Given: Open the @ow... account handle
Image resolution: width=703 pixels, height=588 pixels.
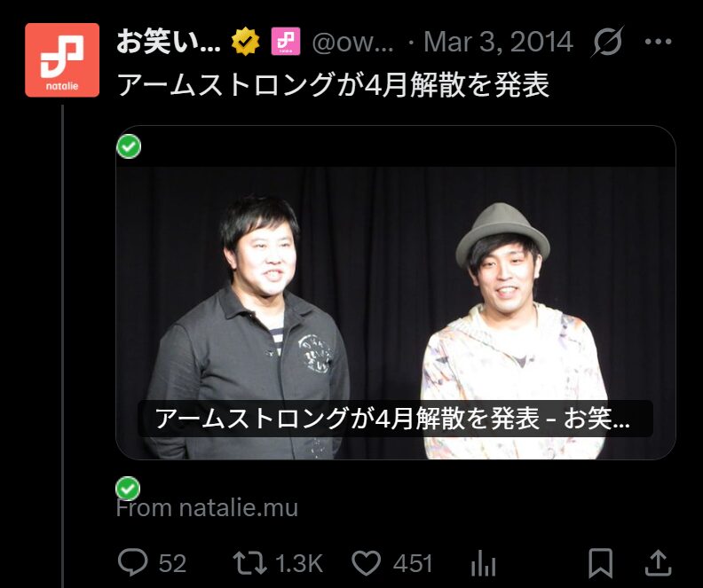Looking at the screenshot, I should coord(353,42).
